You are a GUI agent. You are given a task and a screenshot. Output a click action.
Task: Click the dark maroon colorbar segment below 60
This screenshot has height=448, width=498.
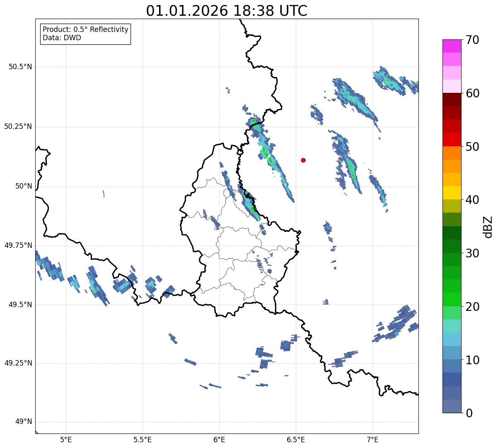452,99
